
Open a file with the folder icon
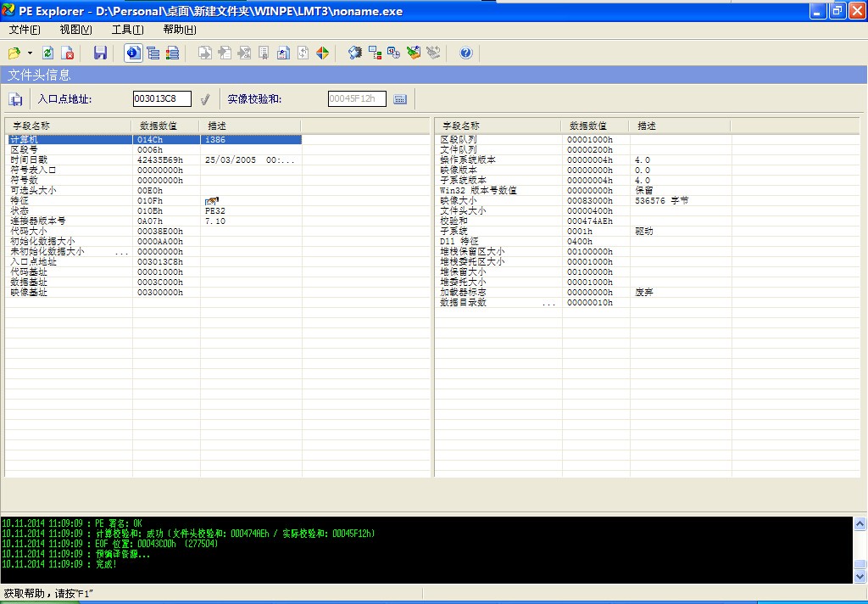[14, 53]
